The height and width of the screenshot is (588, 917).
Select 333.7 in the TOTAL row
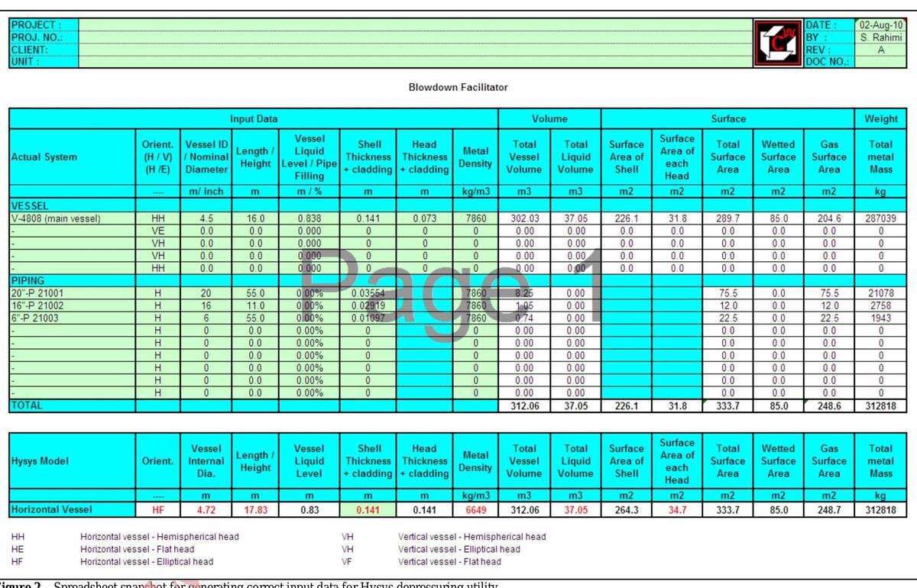tap(727, 406)
